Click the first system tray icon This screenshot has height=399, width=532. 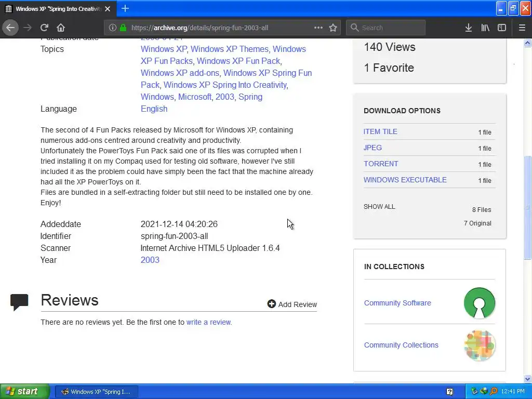pyautogui.click(x=474, y=391)
